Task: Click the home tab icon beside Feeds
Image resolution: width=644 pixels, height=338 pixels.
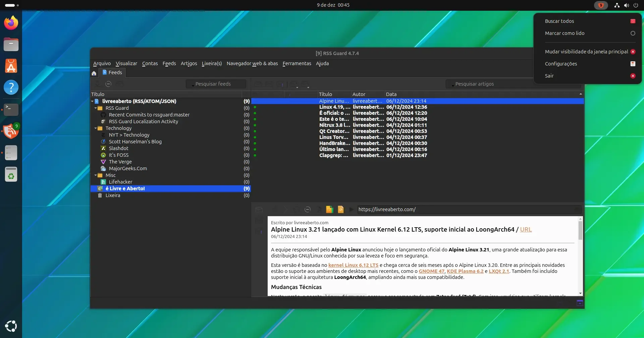Action: click(94, 73)
